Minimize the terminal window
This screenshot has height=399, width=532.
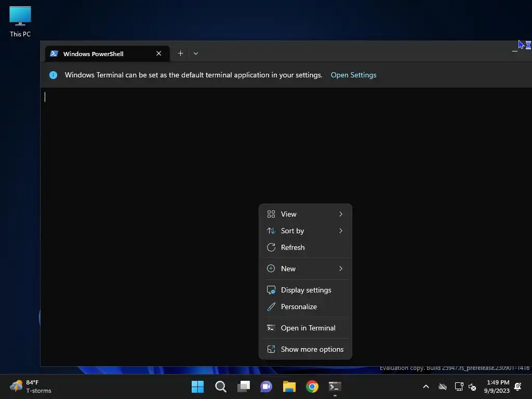click(x=514, y=51)
